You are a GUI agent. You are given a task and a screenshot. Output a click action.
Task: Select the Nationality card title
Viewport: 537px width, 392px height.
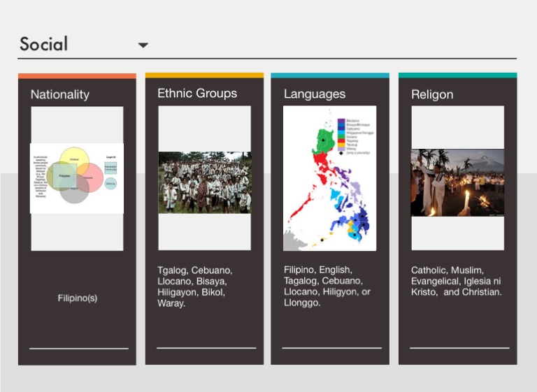click(59, 94)
